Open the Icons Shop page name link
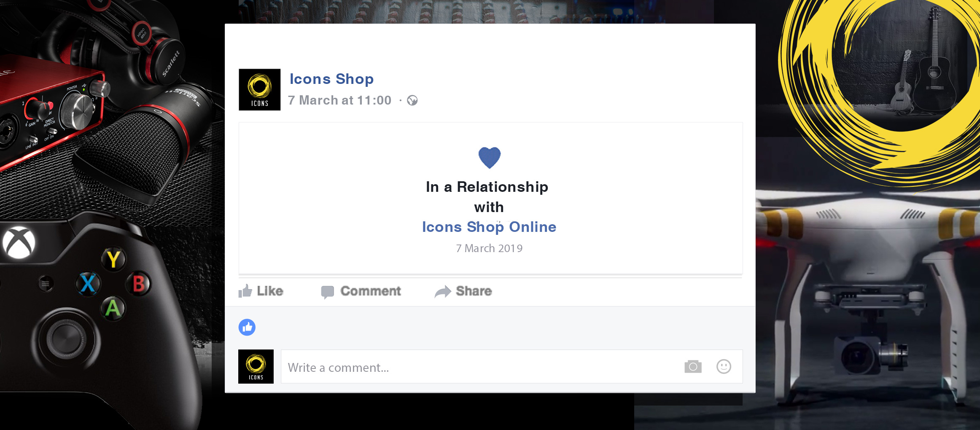Image resolution: width=980 pixels, height=430 pixels. (x=331, y=79)
